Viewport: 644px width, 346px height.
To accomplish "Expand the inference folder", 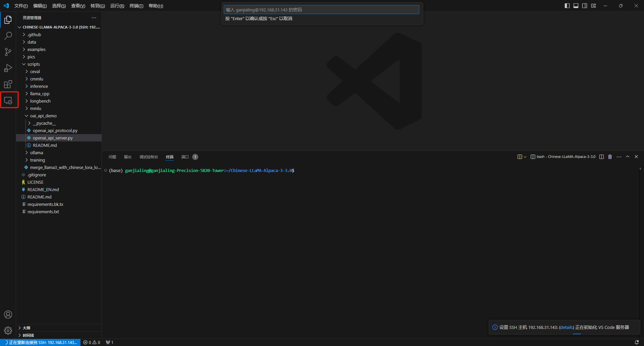I will [x=59, y=86].
